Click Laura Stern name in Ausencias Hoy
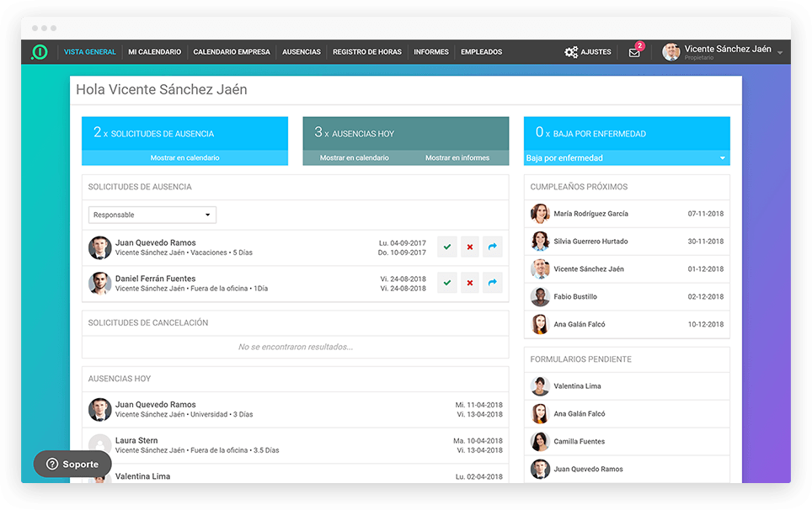The width and height of the screenshot is (812, 510). 136,440
